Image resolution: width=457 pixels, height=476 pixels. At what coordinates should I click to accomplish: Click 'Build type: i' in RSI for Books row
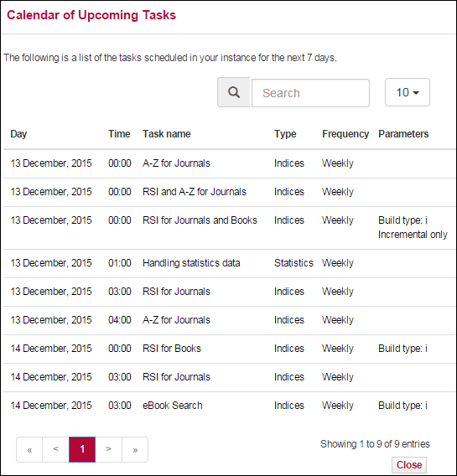point(402,349)
